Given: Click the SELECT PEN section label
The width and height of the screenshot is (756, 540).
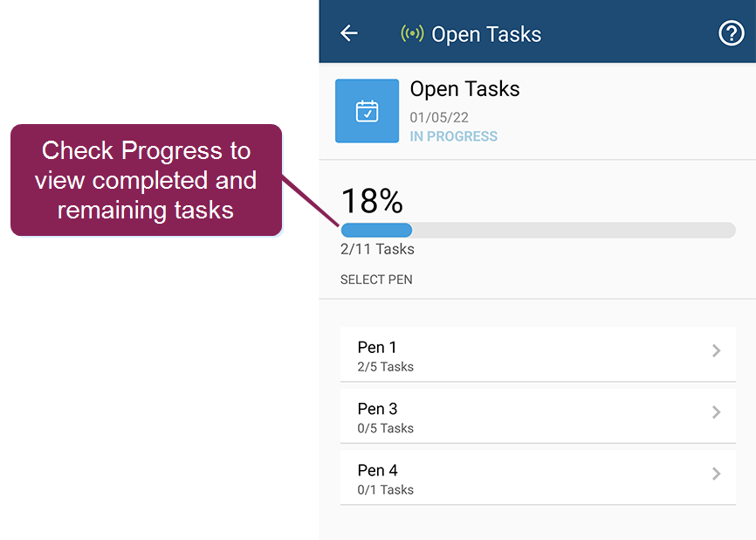Looking at the screenshot, I should click(x=376, y=280).
